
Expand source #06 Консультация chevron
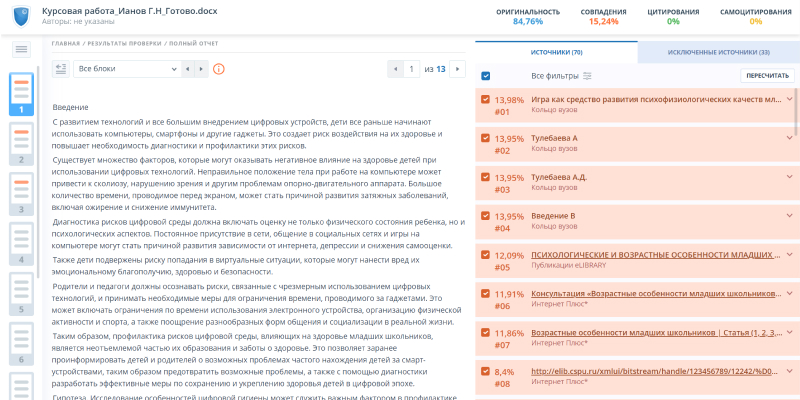click(x=789, y=293)
